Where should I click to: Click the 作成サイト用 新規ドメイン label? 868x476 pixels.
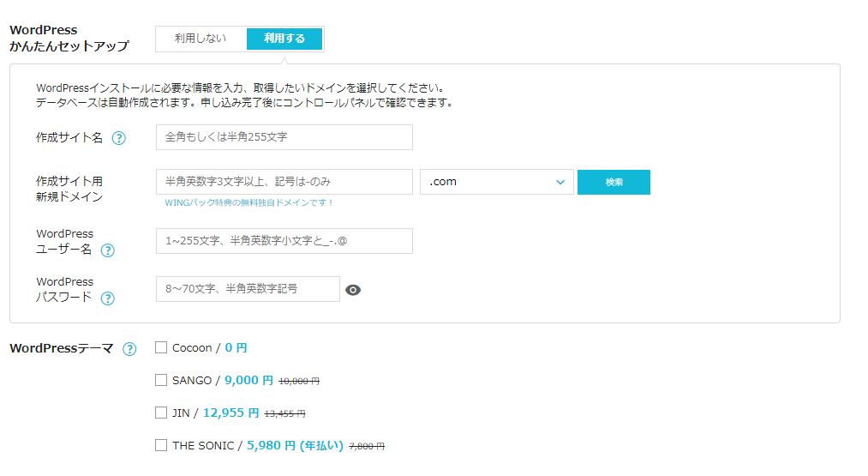(69, 189)
